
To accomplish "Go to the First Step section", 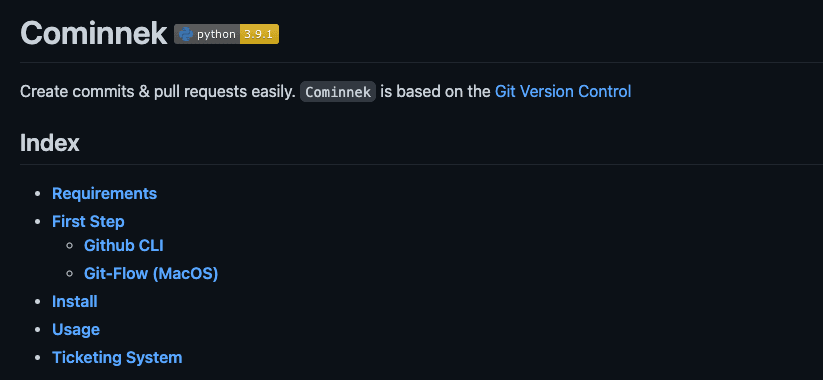I will point(88,221).
